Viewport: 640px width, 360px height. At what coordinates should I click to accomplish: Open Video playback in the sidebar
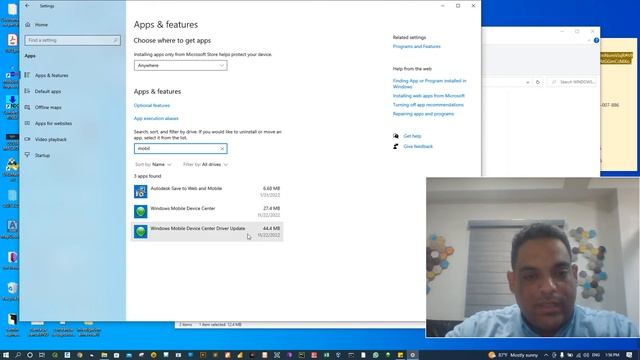51,140
